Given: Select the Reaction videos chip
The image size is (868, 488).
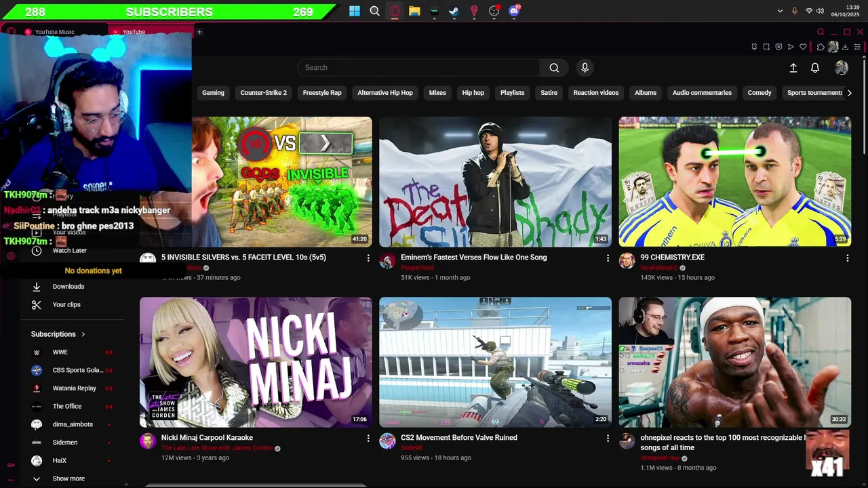Looking at the screenshot, I should (596, 93).
